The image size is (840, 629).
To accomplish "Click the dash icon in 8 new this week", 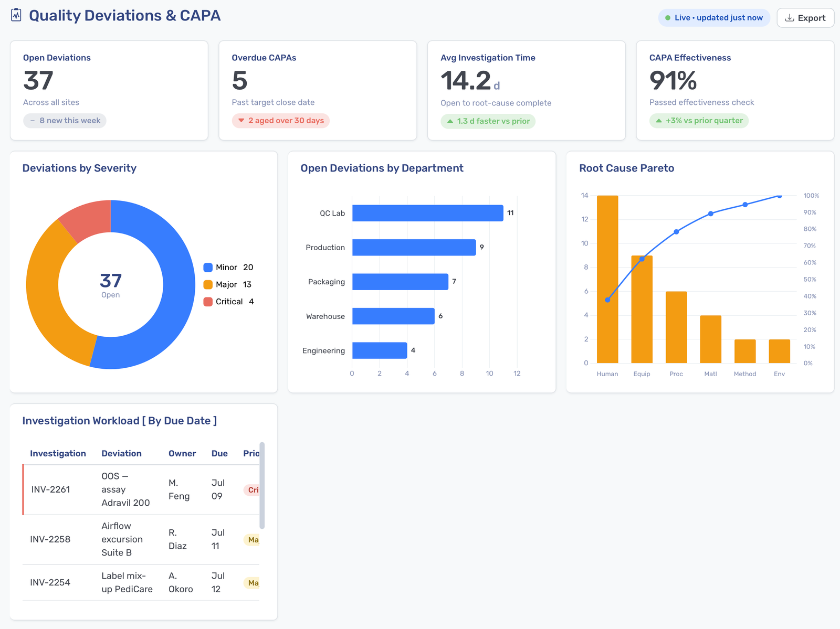I will [x=33, y=121].
